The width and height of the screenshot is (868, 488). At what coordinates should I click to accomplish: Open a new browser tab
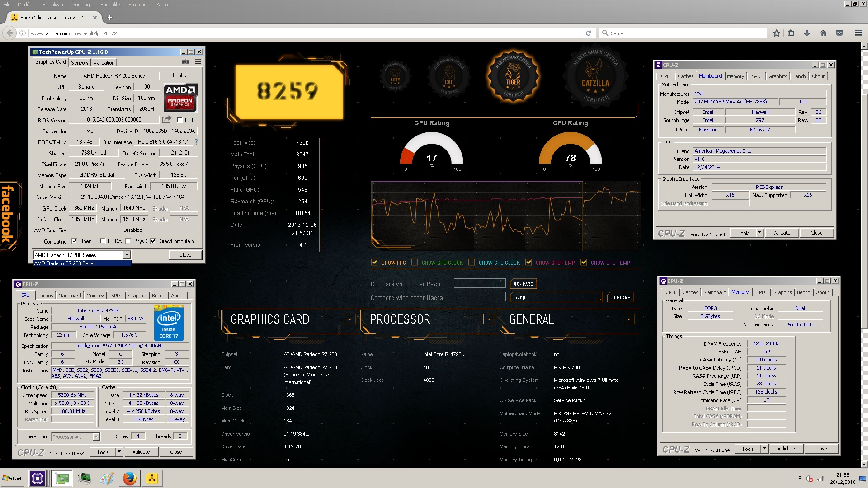pyautogui.click(x=109, y=18)
